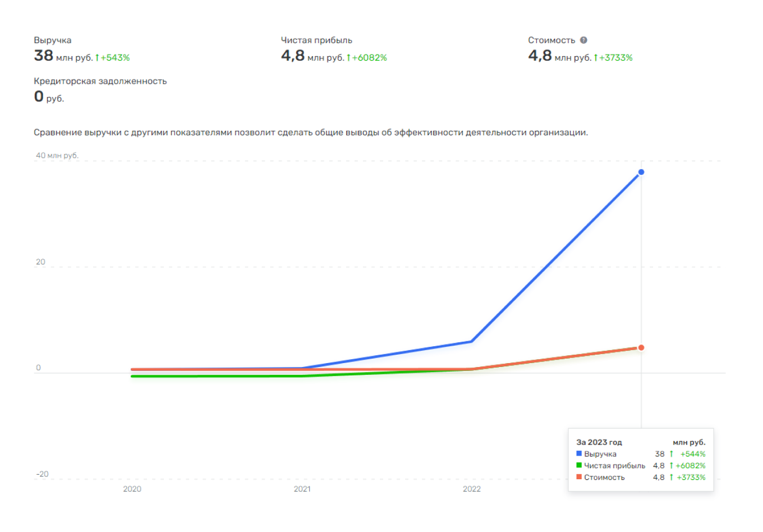Click the help icon beside the Стоимость heading
Image resolution: width=763 pixels, height=532 pixels.
pyautogui.click(x=583, y=40)
